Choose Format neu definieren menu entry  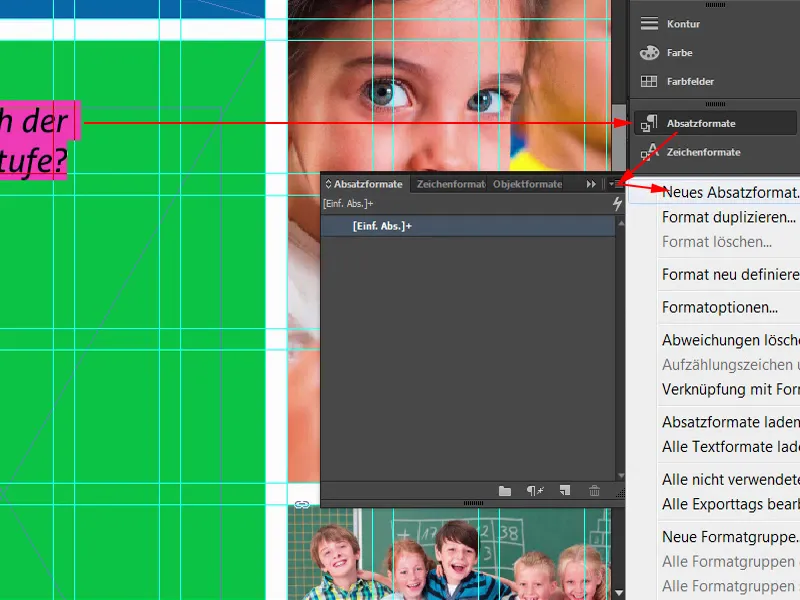[730, 274]
